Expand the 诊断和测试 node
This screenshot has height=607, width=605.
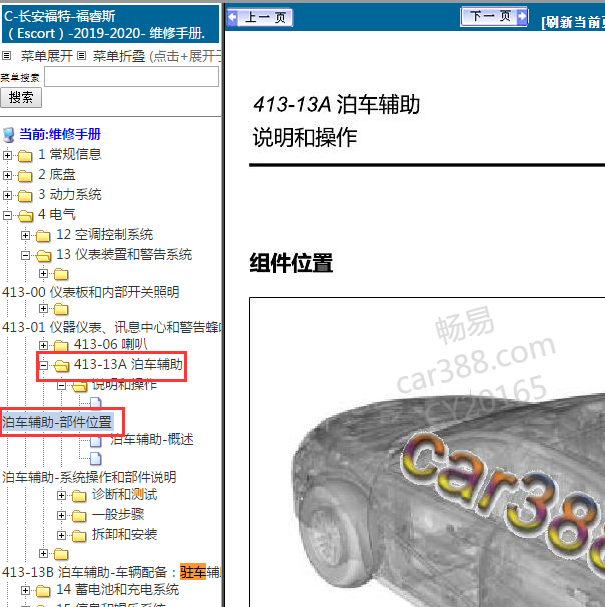pos(61,496)
